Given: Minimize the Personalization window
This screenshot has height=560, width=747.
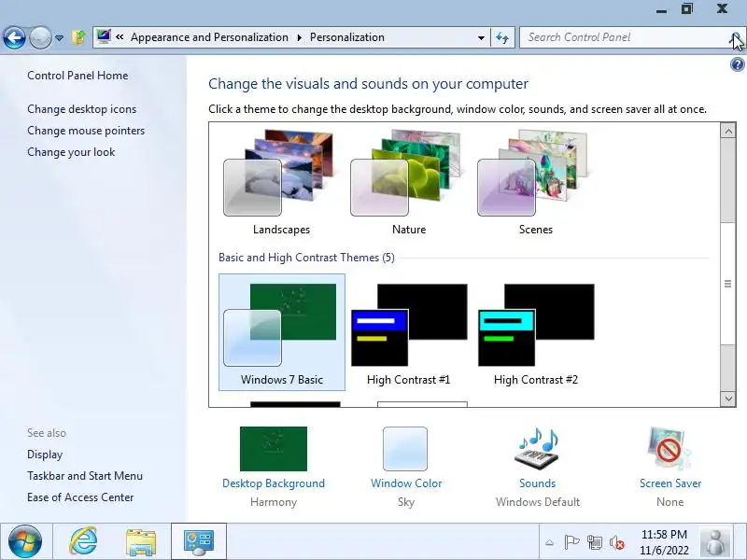Looking at the screenshot, I should [x=661, y=10].
